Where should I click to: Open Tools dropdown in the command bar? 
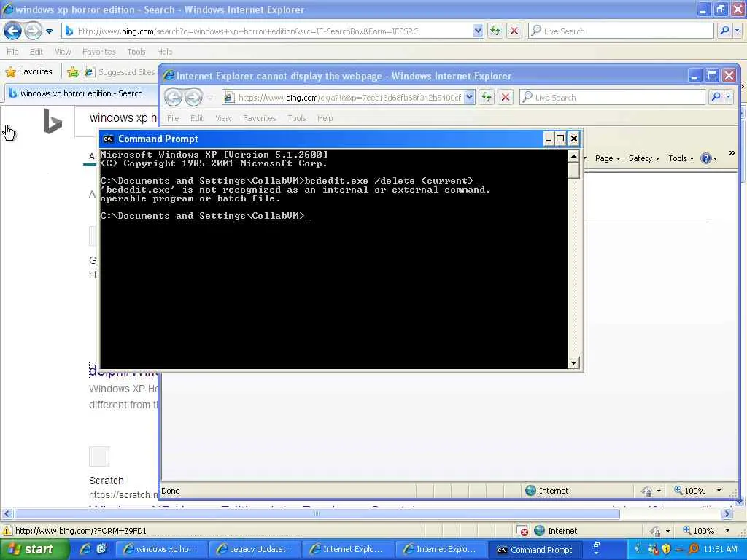coord(681,158)
